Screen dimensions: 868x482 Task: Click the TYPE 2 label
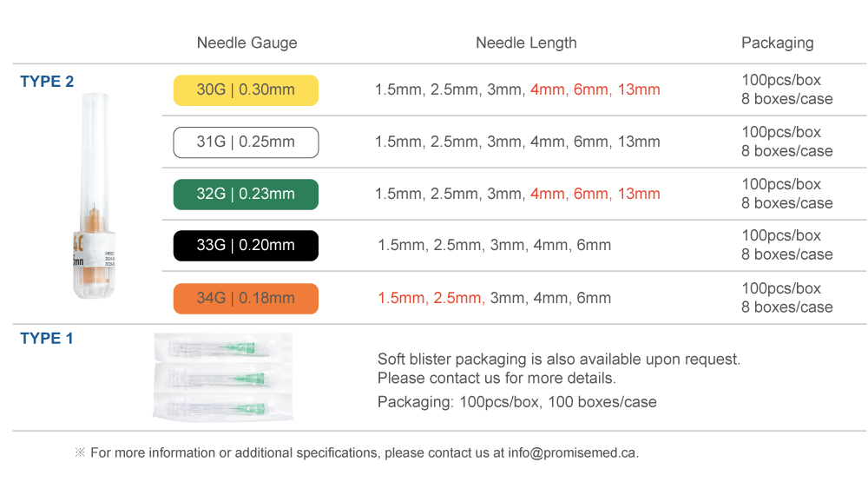point(47,82)
